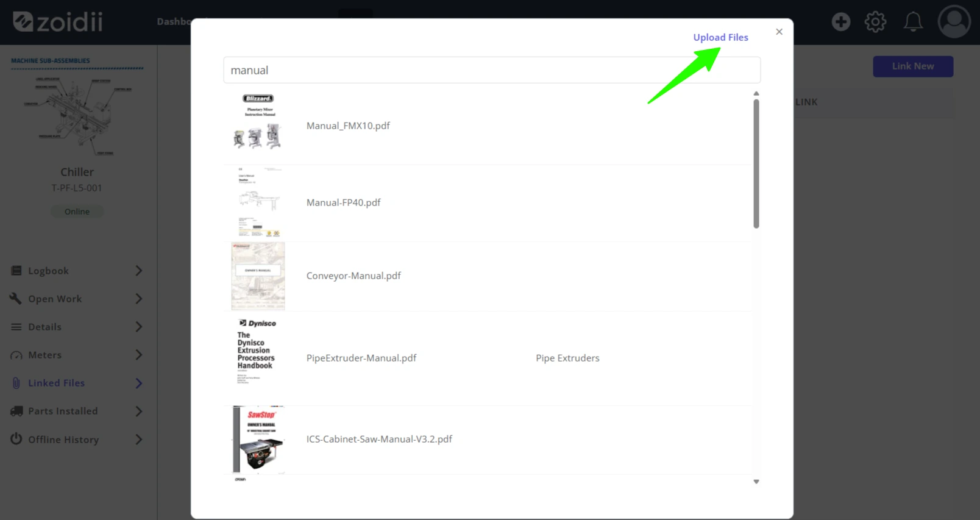Click the SawStop manual thumbnail
Image resolution: width=980 pixels, height=520 pixels.
click(x=258, y=440)
